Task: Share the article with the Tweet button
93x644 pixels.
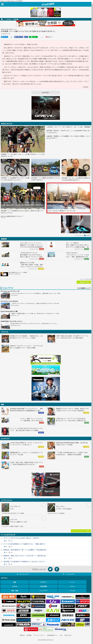Action: coord(5,37)
